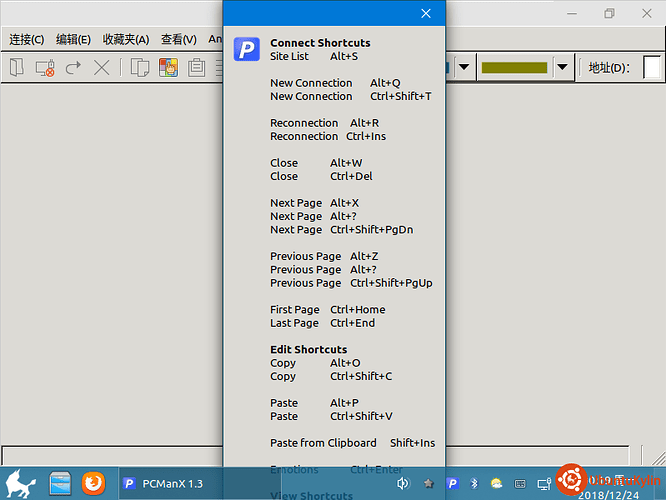Open the 连接(C) menu
The image size is (666, 500).
click(x=27, y=40)
